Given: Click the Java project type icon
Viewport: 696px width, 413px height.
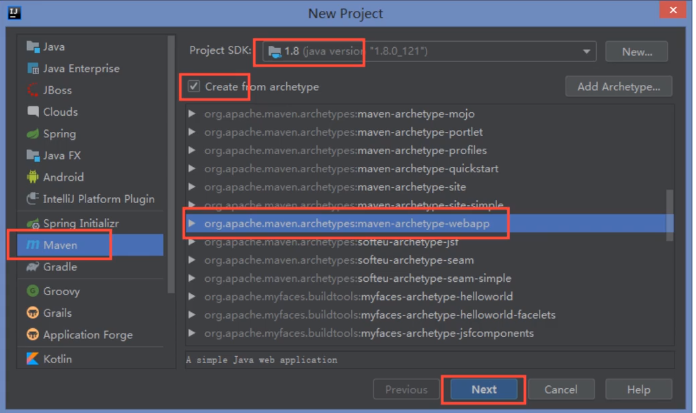Looking at the screenshot, I should click(x=33, y=47).
